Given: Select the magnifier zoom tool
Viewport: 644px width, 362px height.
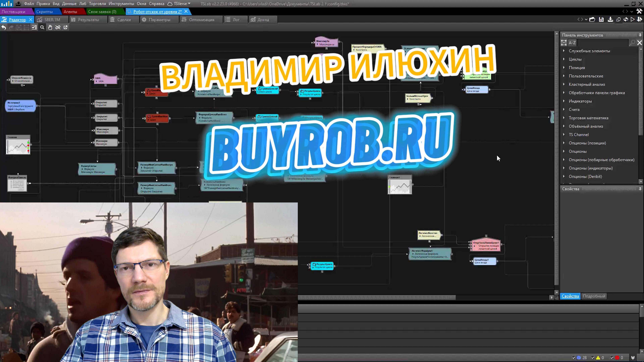Looking at the screenshot, I should (42, 27).
